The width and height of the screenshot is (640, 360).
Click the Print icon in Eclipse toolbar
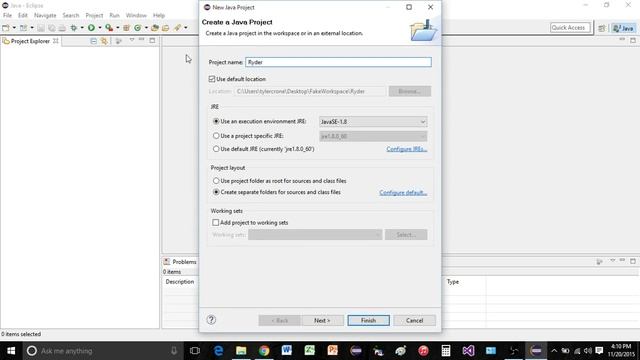tap(62, 28)
